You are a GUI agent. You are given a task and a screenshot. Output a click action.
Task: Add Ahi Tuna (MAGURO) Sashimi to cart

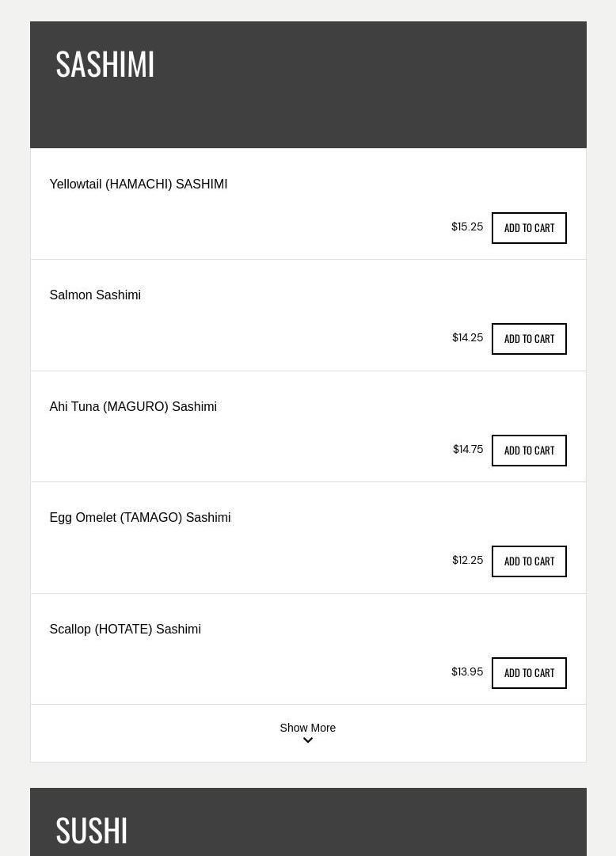point(529,451)
